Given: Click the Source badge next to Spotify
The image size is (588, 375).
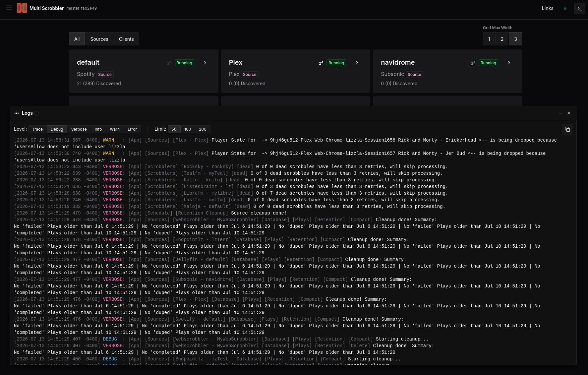Looking at the screenshot, I should pyautogui.click(x=105, y=75).
